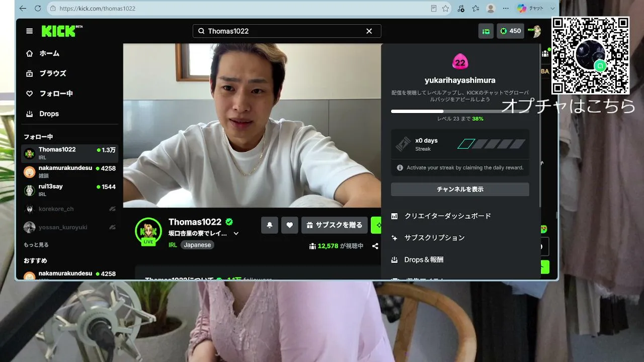Image resolution: width=644 pixels, height=362 pixels.
Task: Reload the page in browser
Action: point(38,8)
